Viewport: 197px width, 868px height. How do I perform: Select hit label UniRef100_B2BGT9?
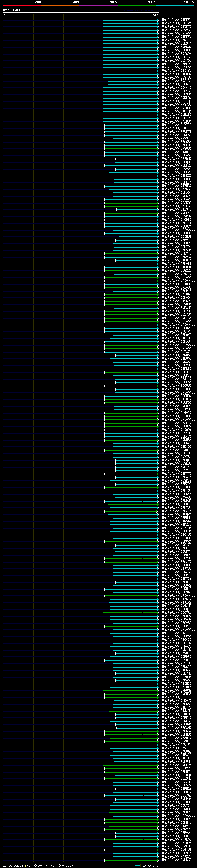coord(176,84)
